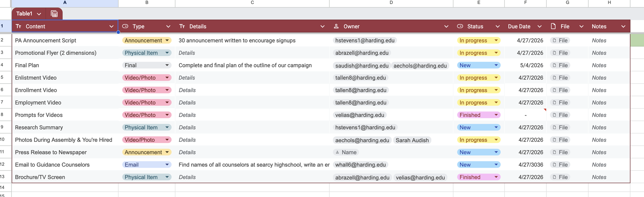The image size is (644, 197).
Task: Select column F header
Action: tap(525, 3)
